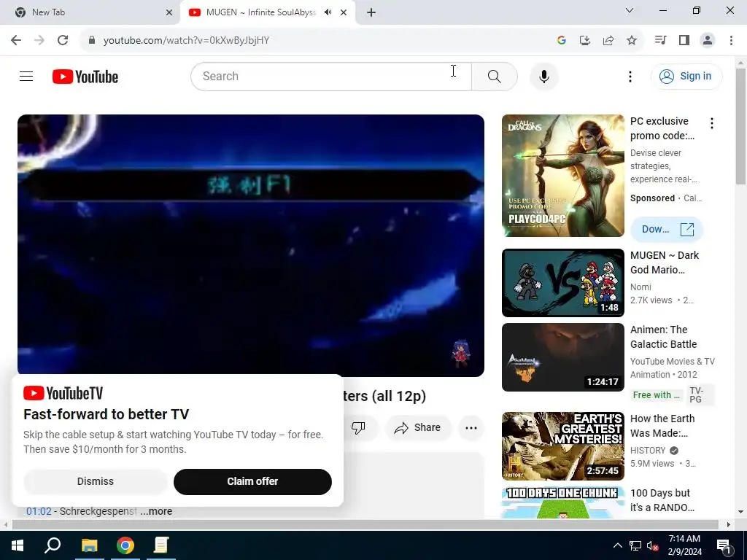Play MUGEN Dark God Mario thumbnail
747x560 pixels.
tap(562, 283)
